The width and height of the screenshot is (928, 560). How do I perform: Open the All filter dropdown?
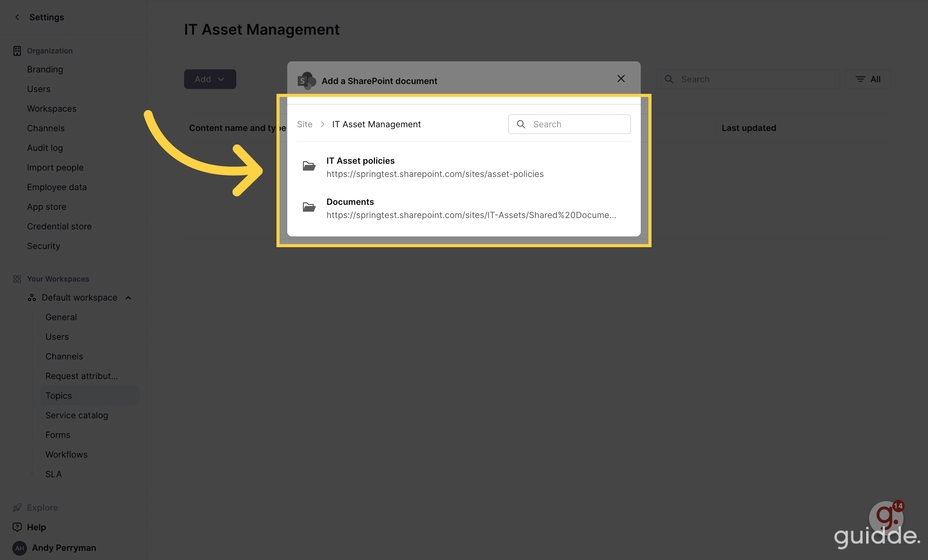(x=868, y=79)
